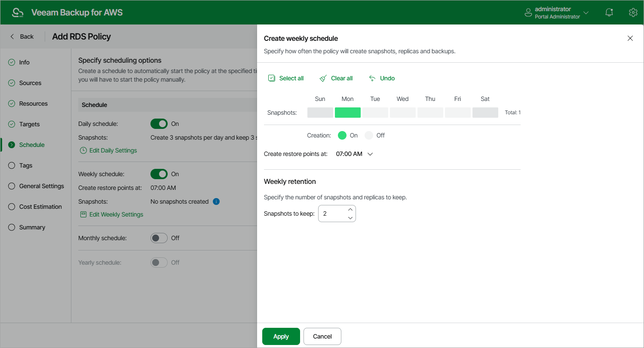Go to the Targets wizard step

pos(29,124)
